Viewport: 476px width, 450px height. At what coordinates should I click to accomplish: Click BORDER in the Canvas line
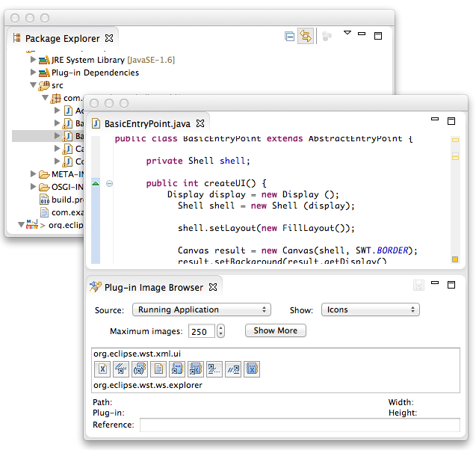(392, 250)
